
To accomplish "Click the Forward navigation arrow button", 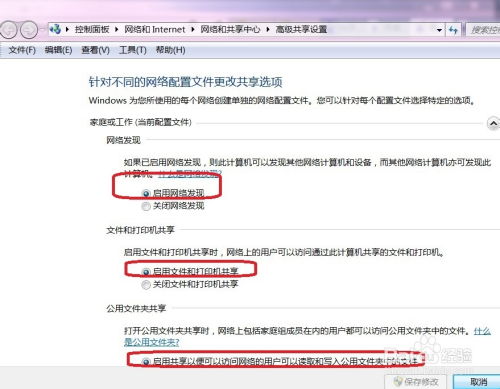I will [29, 30].
